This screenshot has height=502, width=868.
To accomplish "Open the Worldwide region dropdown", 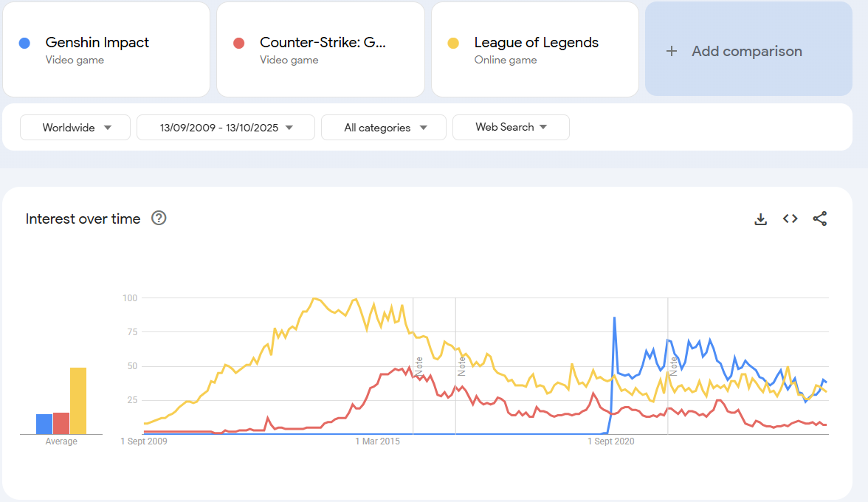I will click(x=75, y=127).
